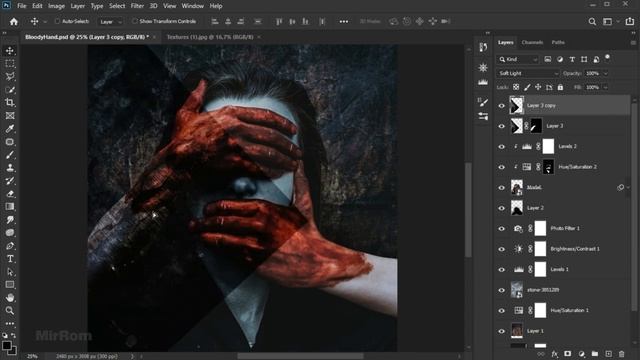This screenshot has height=360, width=640.
Task: Open the Opacity value dropdown arrow
Action: click(x=606, y=73)
